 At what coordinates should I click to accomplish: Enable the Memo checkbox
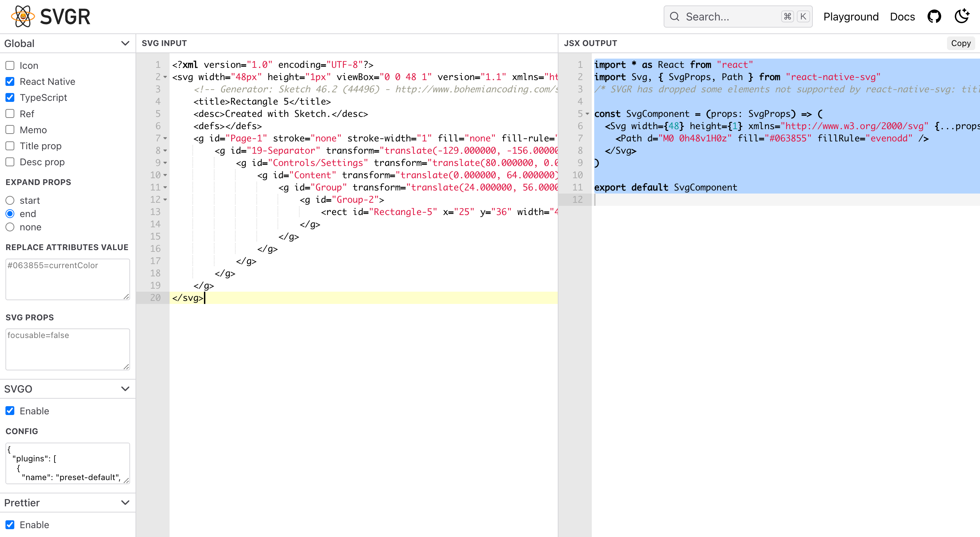[10, 130]
